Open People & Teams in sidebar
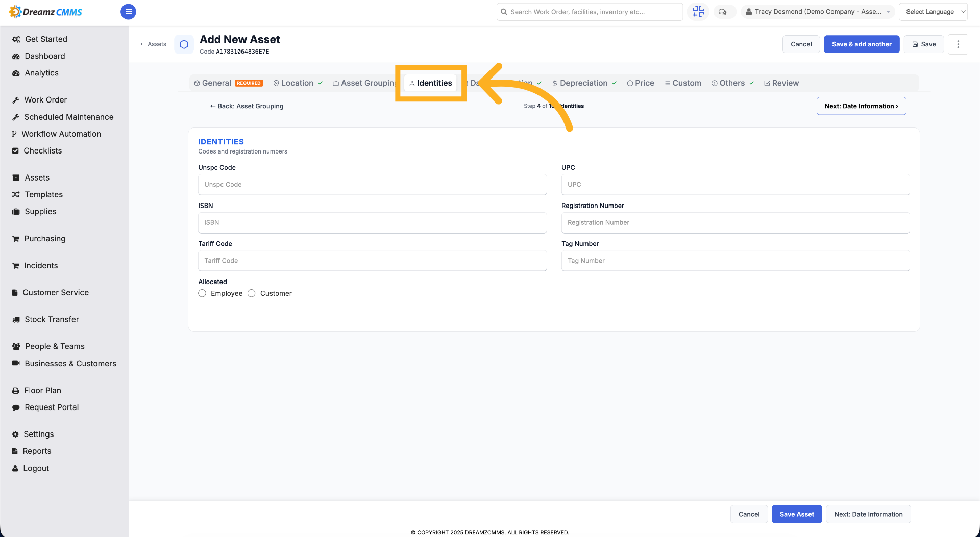Screen dimensions: 980x537 (x=48, y=347)
